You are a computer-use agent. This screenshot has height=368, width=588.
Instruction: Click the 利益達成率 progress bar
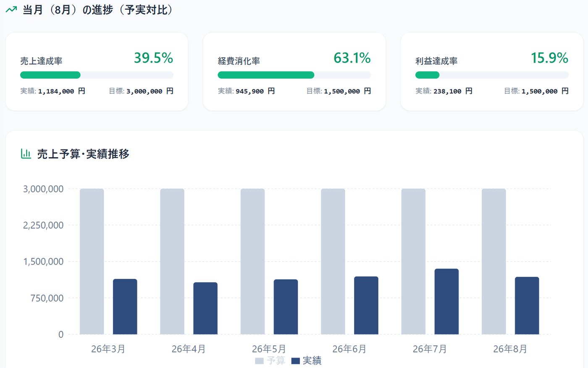click(492, 75)
